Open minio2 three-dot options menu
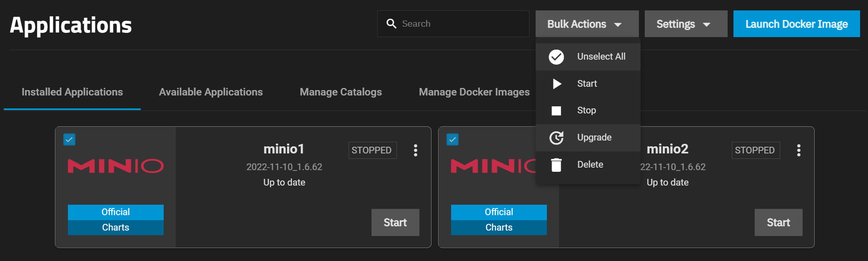Screen dimensions: 868x261 pos(798,150)
